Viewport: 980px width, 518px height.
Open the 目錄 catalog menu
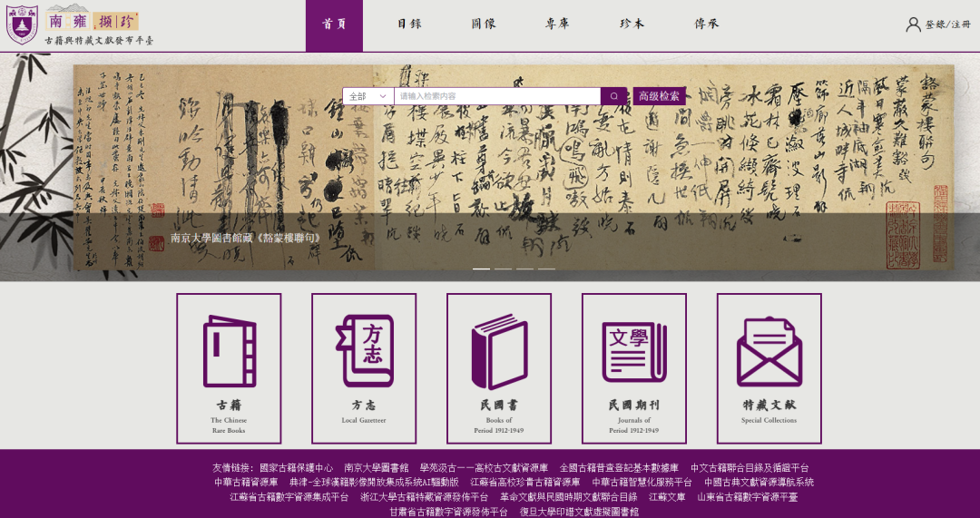tap(409, 24)
